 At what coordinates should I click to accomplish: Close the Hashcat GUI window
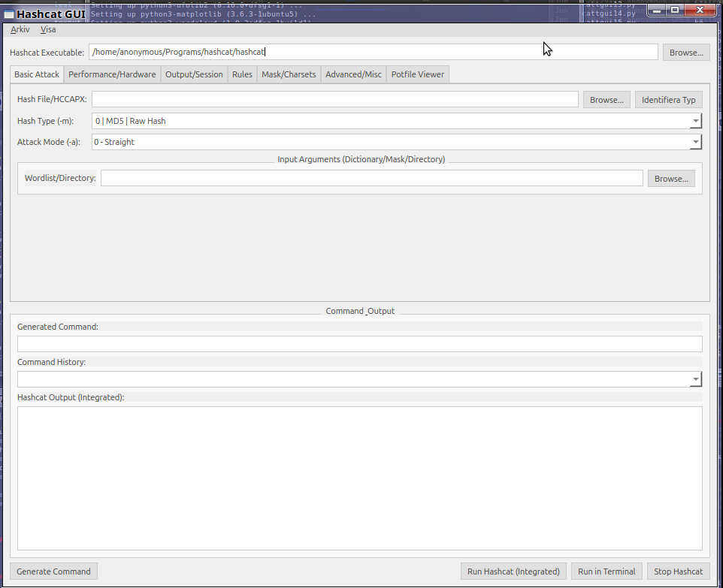coord(700,11)
